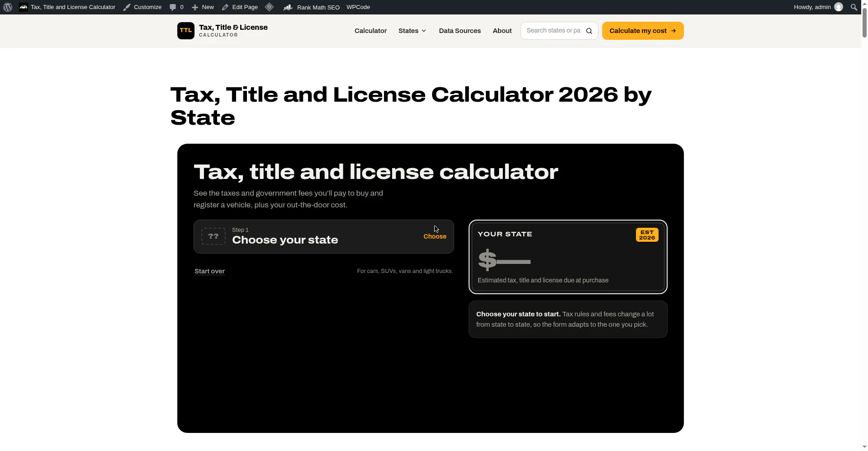Click the scrollbar down arrow
Image resolution: width=868 pixels, height=451 pixels.
point(864,447)
